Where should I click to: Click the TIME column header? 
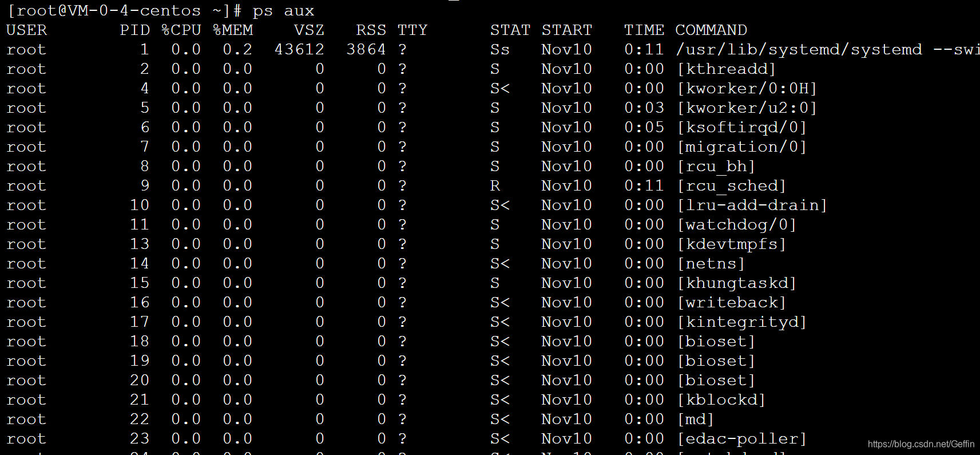tap(644, 30)
